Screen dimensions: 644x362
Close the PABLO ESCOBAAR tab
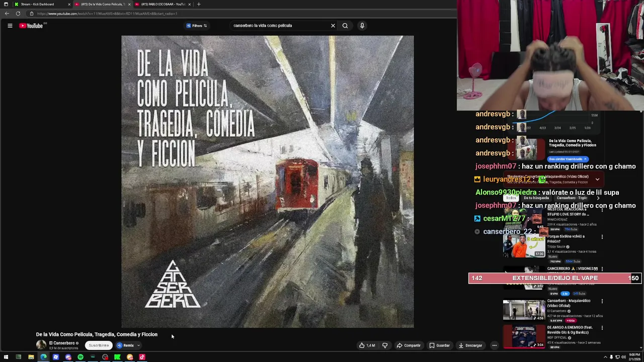point(190,4)
